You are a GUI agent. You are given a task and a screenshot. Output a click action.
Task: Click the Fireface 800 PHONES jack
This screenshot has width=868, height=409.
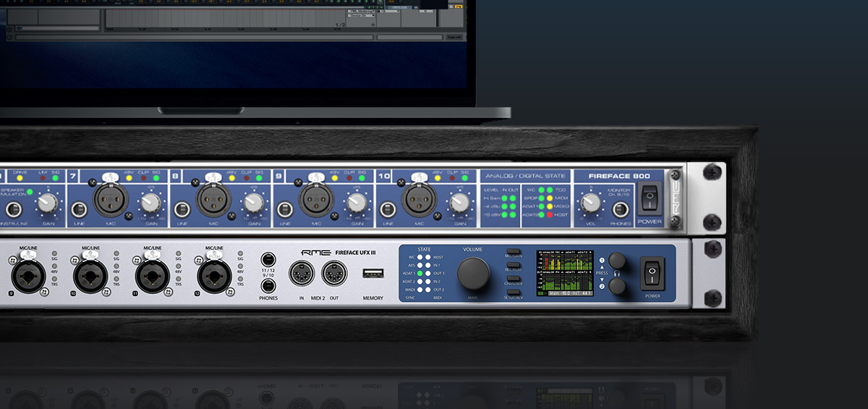point(620,210)
